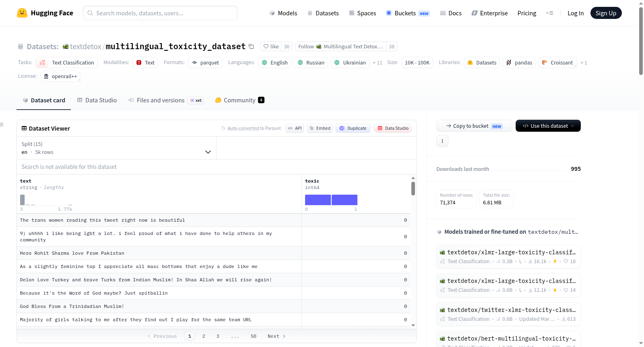Expand the +1 more libraries
Viewport: 644px width, 347px height.
(x=584, y=62)
